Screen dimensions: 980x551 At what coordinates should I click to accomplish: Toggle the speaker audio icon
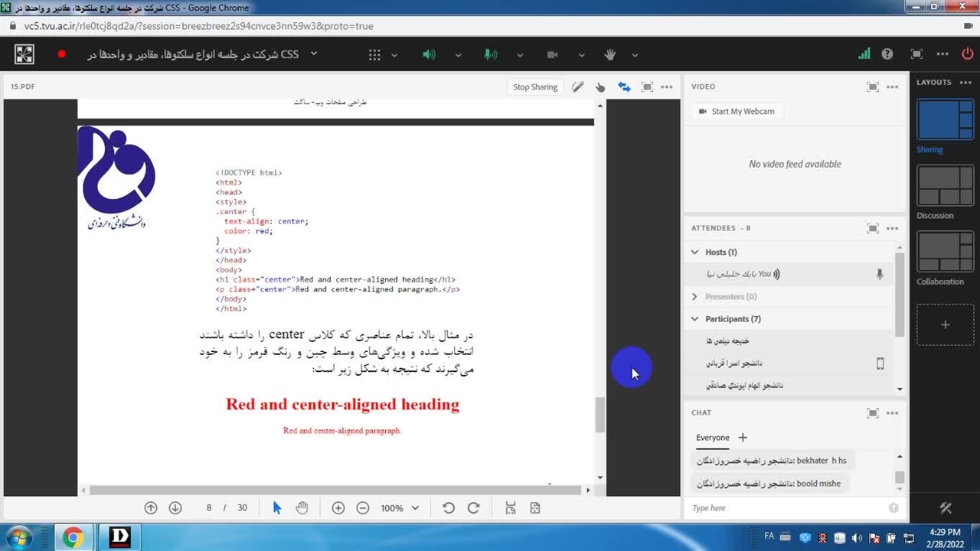click(x=429, y=55)
